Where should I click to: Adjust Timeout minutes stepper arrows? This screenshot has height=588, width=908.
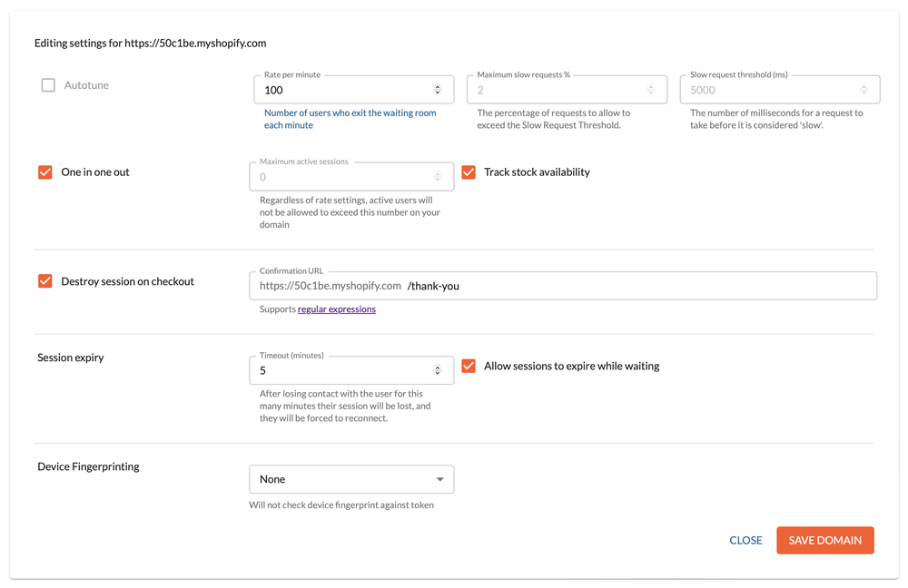coord(438,370)
